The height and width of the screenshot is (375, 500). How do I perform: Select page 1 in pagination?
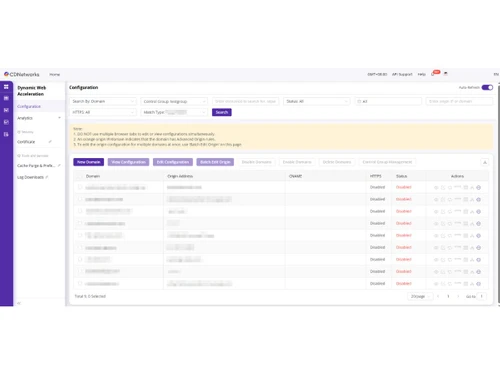448,296
